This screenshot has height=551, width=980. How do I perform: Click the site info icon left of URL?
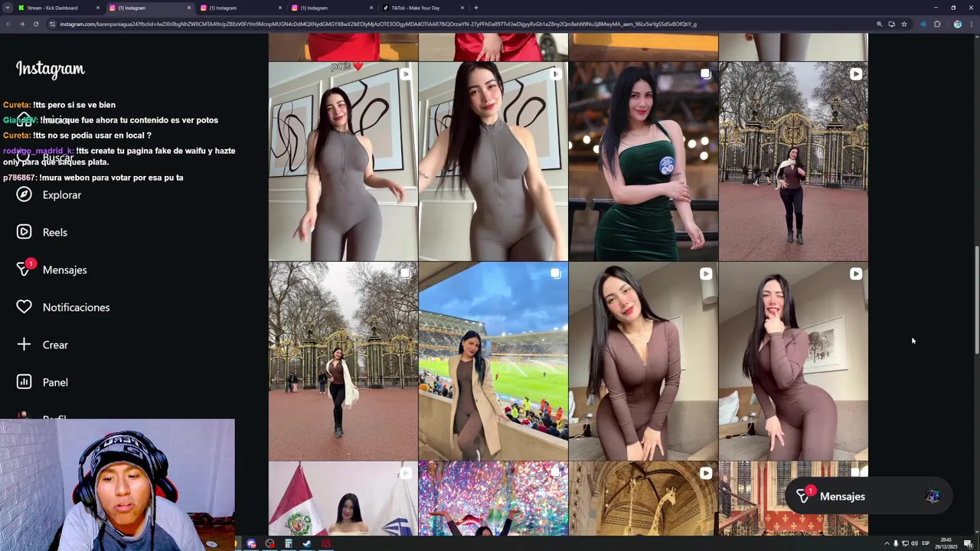[52, 24]
